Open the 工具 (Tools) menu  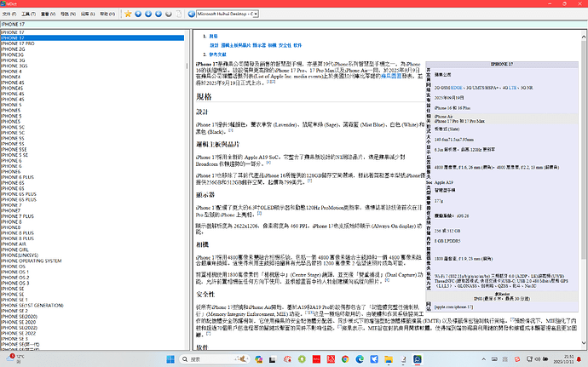tap(31, 14)
